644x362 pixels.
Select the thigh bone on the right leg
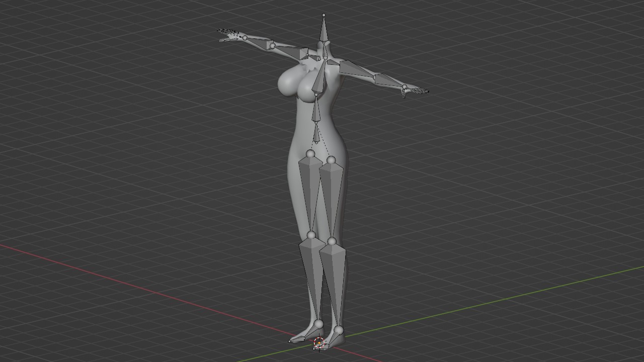[x=331, y=199]
